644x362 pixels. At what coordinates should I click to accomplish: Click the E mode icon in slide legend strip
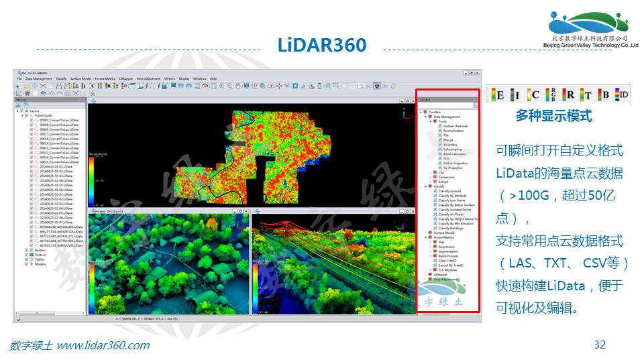[498, 95]
